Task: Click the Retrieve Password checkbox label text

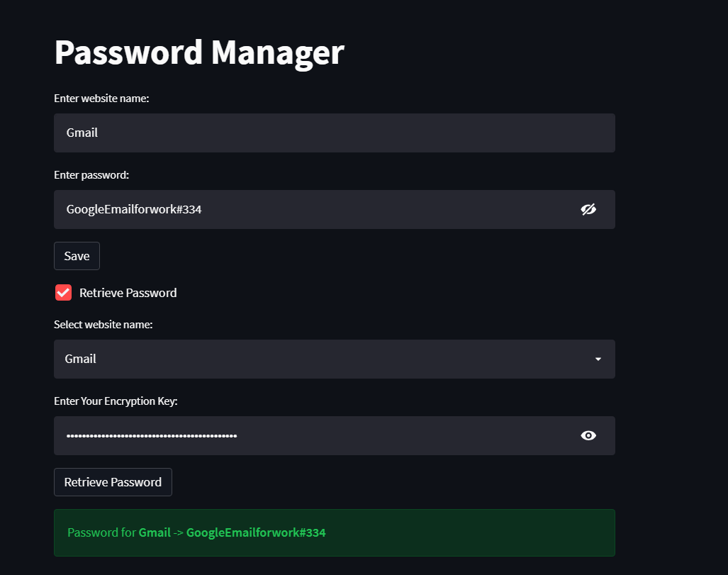Action: (128, 293)
